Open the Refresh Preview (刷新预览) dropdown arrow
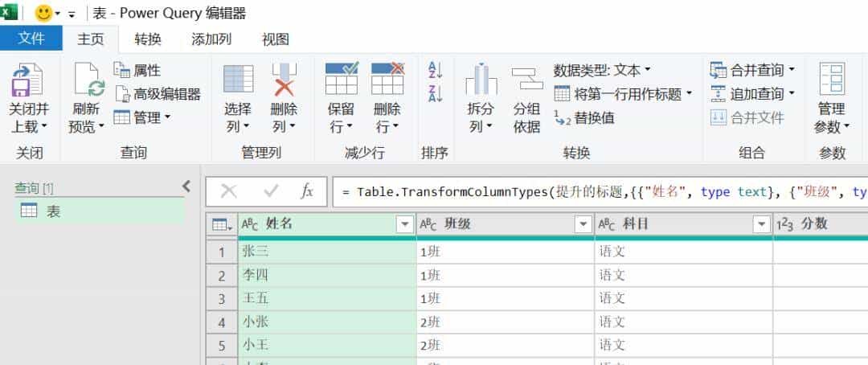Image resolution: width=868 pixels, height=365 pixels. (101, 127)
